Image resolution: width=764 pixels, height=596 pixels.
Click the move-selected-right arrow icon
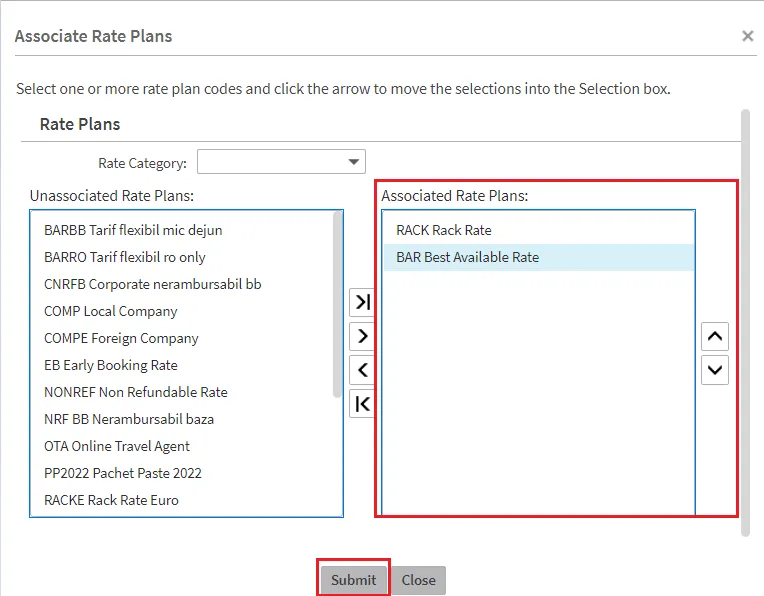[x=363, y=336]
